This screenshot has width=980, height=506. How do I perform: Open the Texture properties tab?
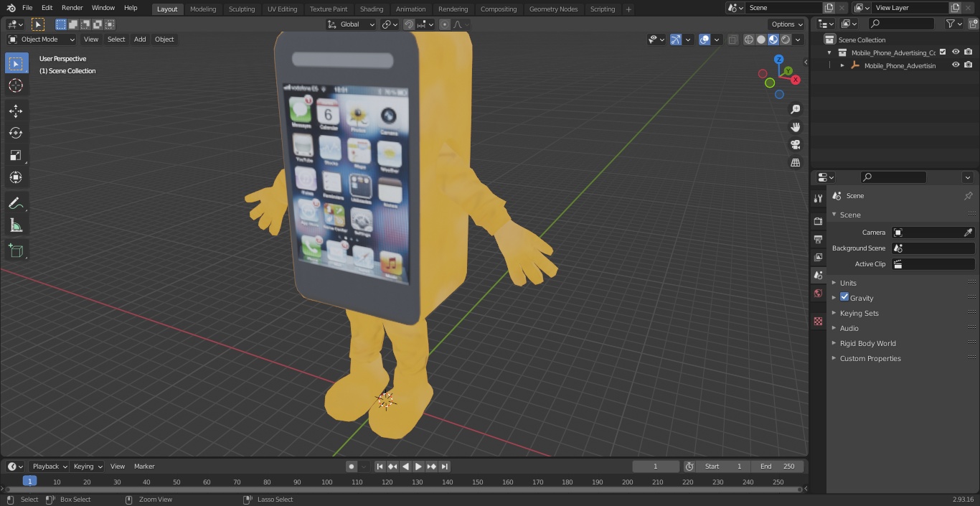coord(818,322)
